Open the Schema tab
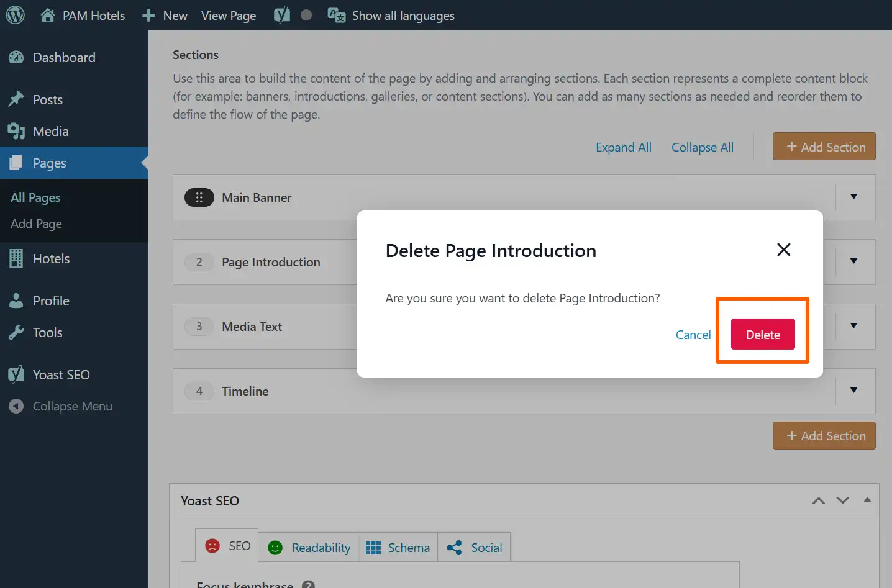Viewport: 892px width, 588px height. [x=398, y=548]
